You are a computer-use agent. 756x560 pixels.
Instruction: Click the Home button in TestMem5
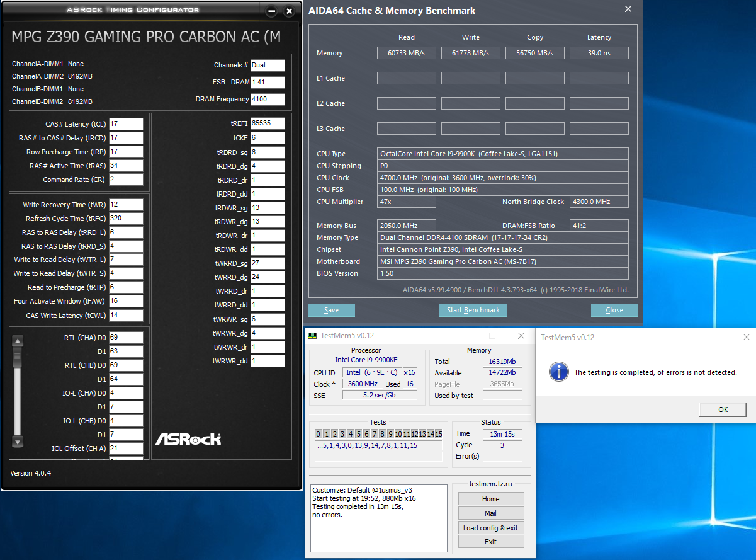(x=490, y=499)
